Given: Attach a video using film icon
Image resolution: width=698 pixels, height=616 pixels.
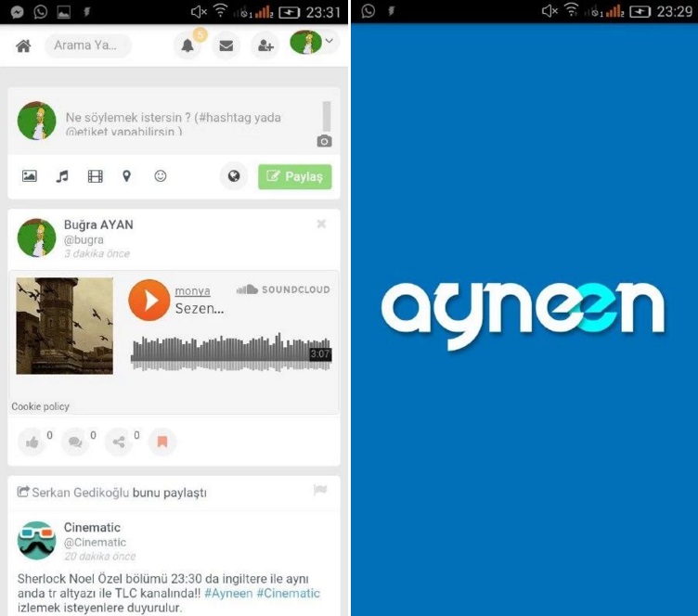Looking at the screenshot, I should coord(95,176).
